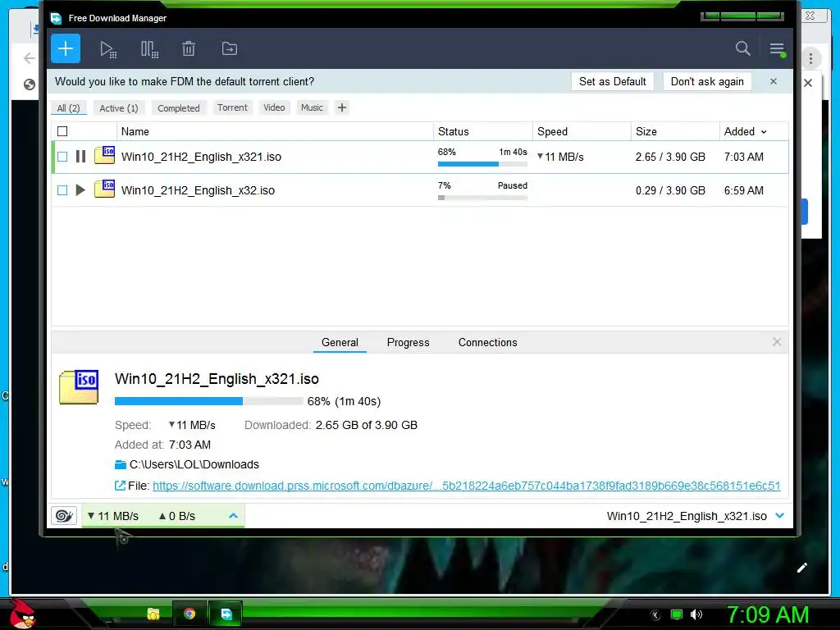Delete selected download with trash icon
The image size is (840, 630).
point(189,48)
